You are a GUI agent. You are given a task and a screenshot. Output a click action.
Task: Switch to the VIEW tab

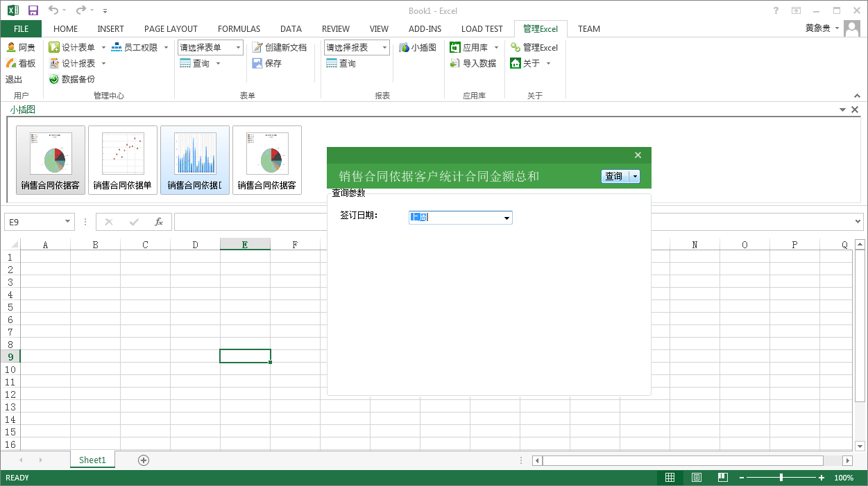pos(379,28)
